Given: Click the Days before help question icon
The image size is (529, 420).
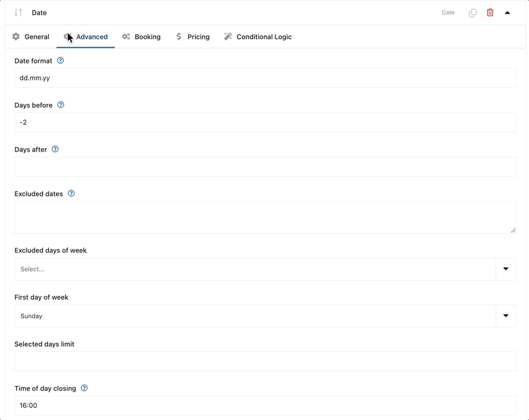Looking at the screenshot, I should 61,105.
